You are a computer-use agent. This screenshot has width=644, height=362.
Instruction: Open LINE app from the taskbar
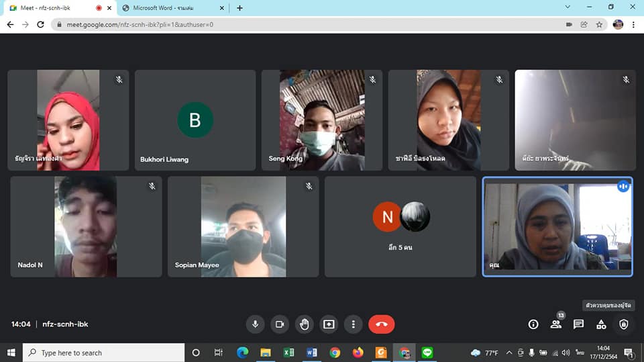[427, 353]
